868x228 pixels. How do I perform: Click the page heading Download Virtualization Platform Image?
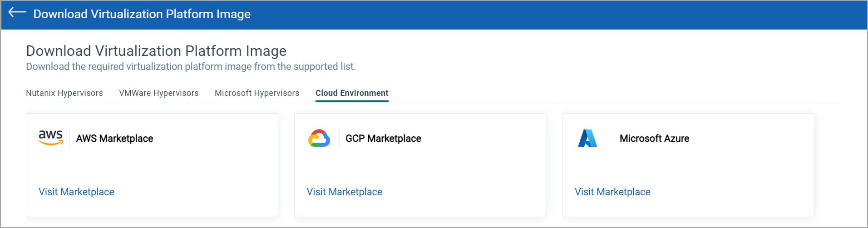coord(156,51)
